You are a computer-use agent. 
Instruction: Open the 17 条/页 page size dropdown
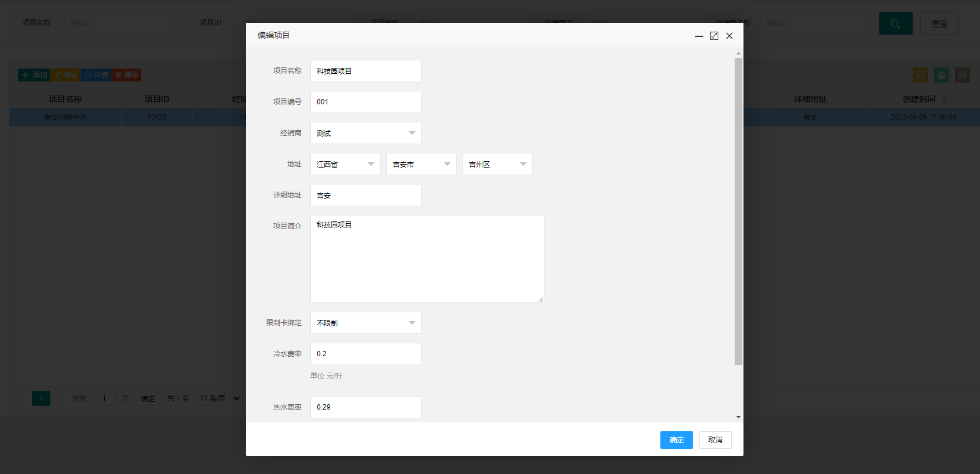[x=220, y=398]
